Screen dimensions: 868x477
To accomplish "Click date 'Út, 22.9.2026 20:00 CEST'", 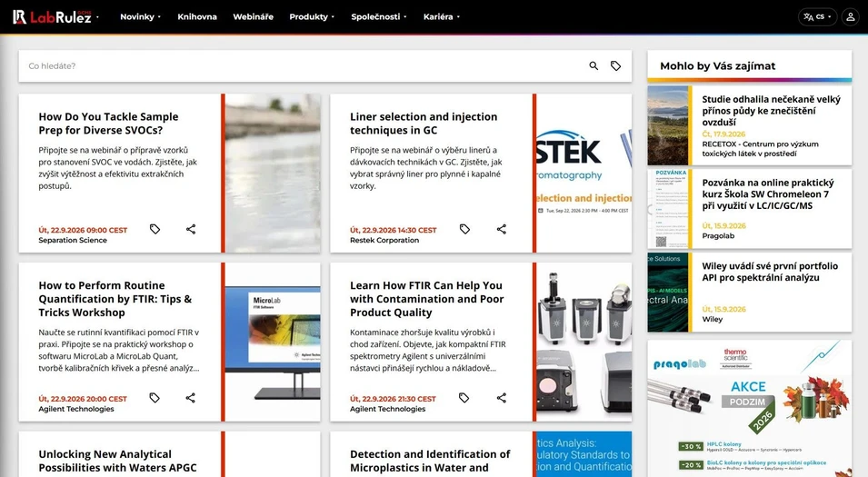I will click(x=83, y=399).
